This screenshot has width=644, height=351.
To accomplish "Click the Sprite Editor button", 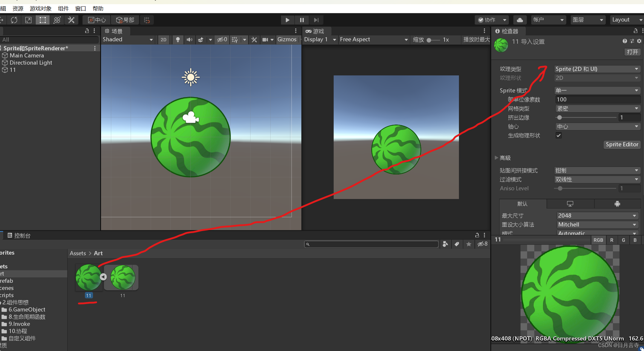I will (622, 145).
